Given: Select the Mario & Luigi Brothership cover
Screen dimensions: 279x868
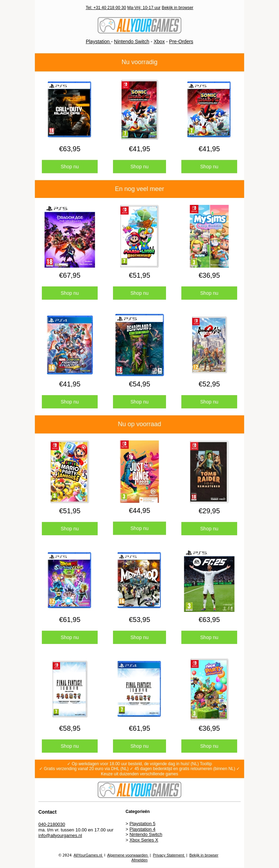Looking at the screenshot, I should click(139, 236).
